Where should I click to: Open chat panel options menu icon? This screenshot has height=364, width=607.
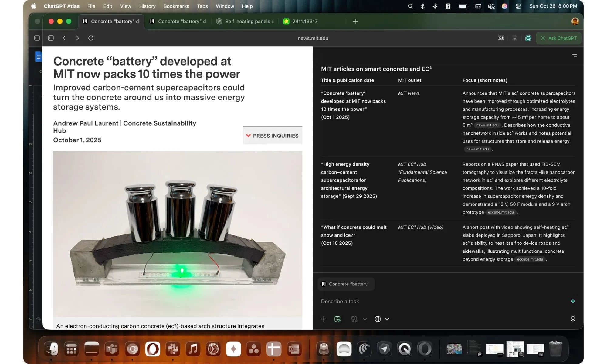575,56
